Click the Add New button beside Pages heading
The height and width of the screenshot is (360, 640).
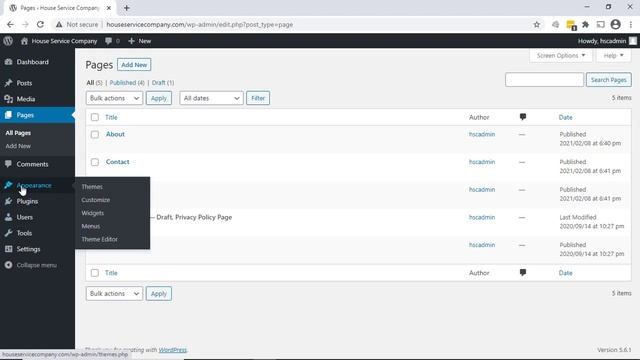pyautogui.click(x=134, y=64)
